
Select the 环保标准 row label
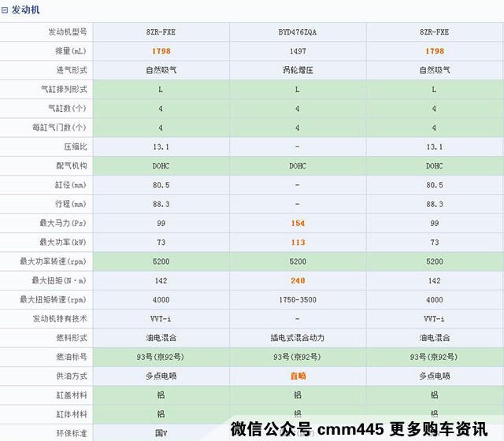(x=71, y=432)
